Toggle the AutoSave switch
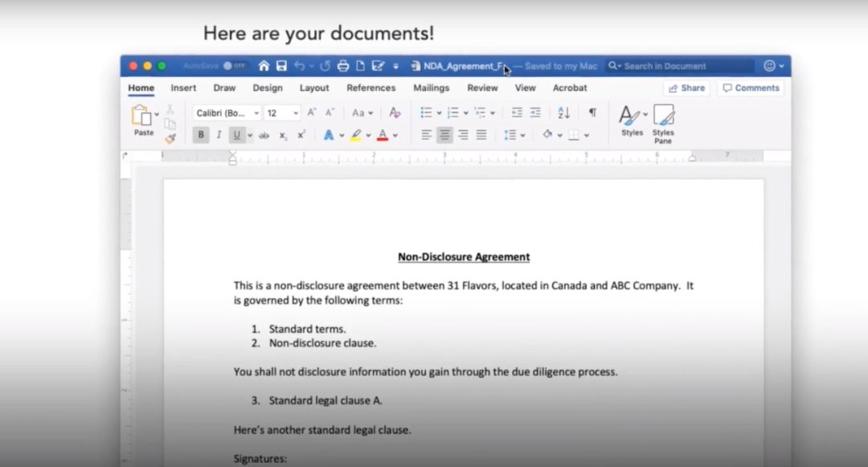The height and width of the screenshot is (467, 868). [234, 66]
